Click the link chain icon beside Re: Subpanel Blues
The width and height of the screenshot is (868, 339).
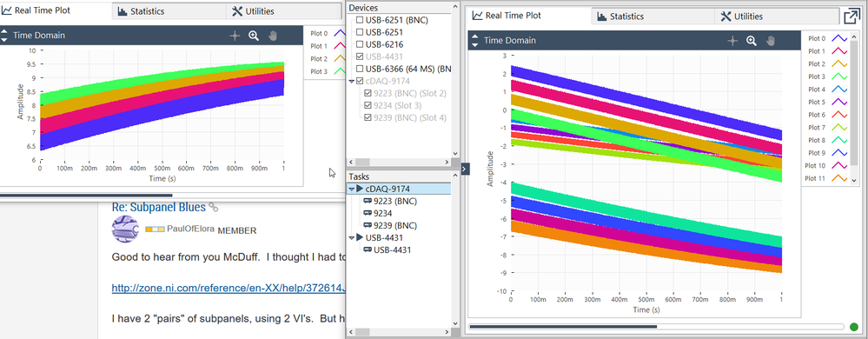[x=213, y=207]
